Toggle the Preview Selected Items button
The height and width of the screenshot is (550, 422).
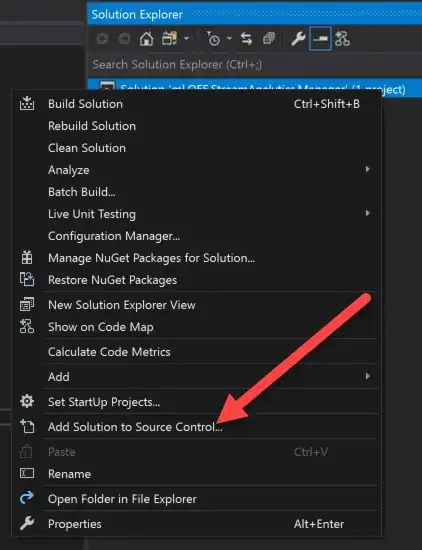coord(320,39)
